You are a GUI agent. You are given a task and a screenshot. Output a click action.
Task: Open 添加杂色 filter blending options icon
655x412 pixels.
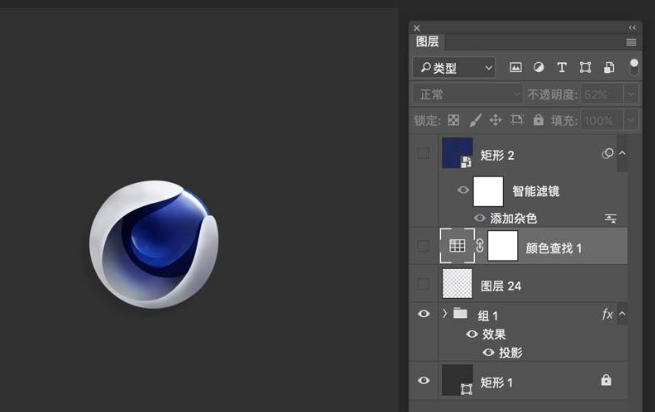click(611, 218)
